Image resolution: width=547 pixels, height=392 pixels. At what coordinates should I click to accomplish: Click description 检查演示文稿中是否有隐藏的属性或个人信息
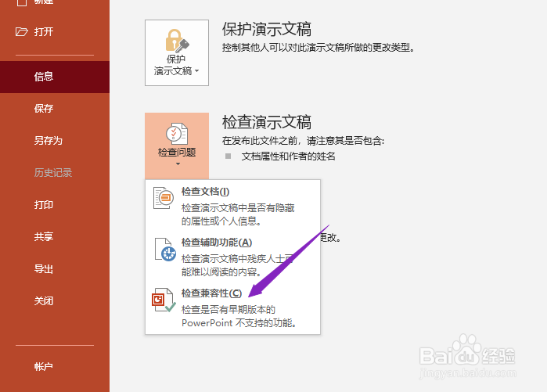(238, 214)
